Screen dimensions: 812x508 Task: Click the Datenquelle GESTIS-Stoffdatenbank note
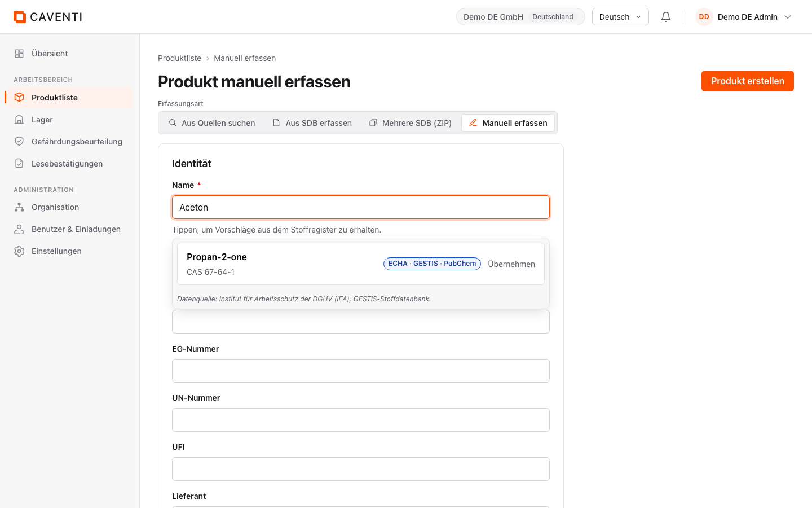coord(304,299)
